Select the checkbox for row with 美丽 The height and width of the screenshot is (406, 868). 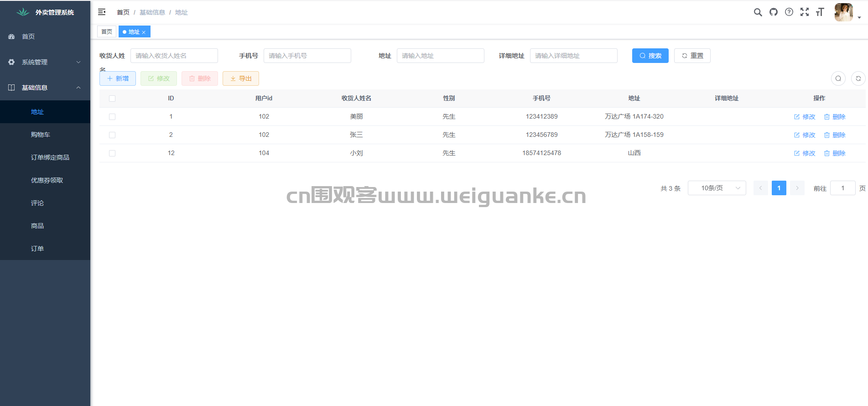click(x=112, y=117)
